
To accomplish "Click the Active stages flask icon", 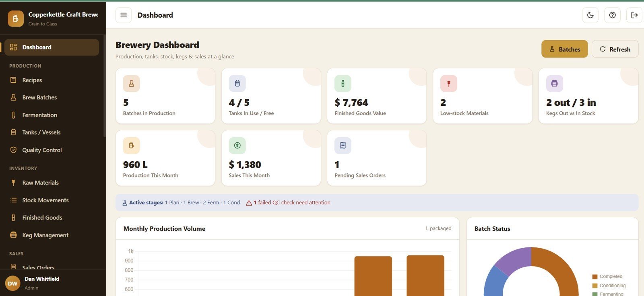I will [124, 203].
